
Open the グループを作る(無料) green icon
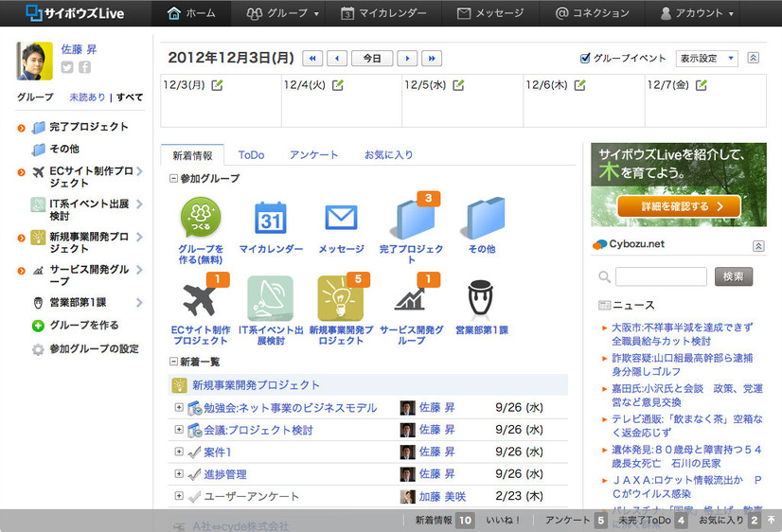pos(201,217)
